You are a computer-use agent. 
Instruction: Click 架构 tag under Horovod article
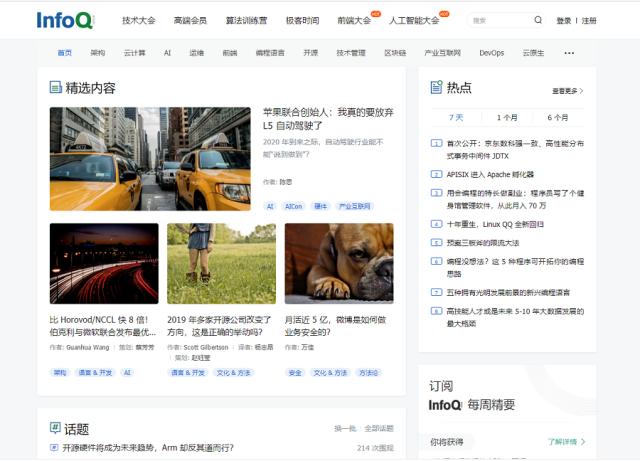pos(60,372)
